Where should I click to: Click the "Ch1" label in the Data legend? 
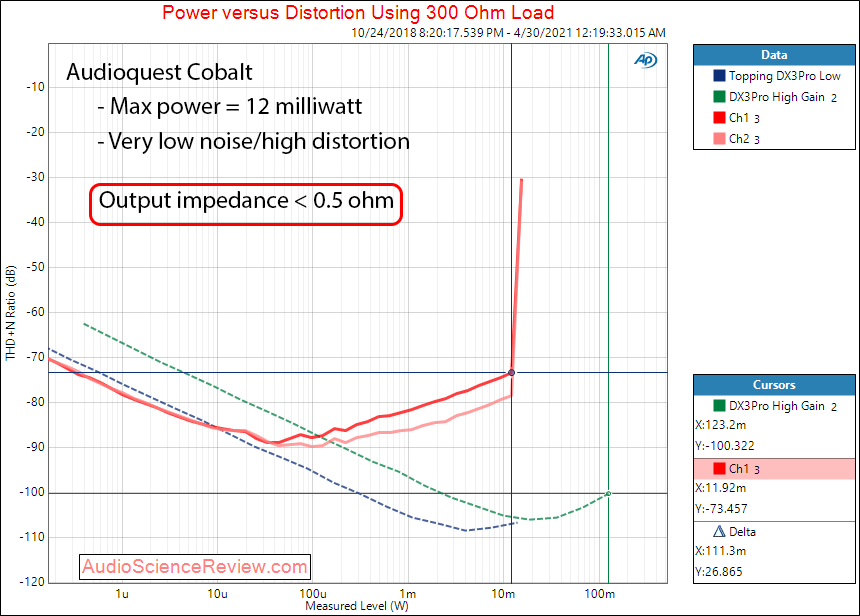click(739, 117)
